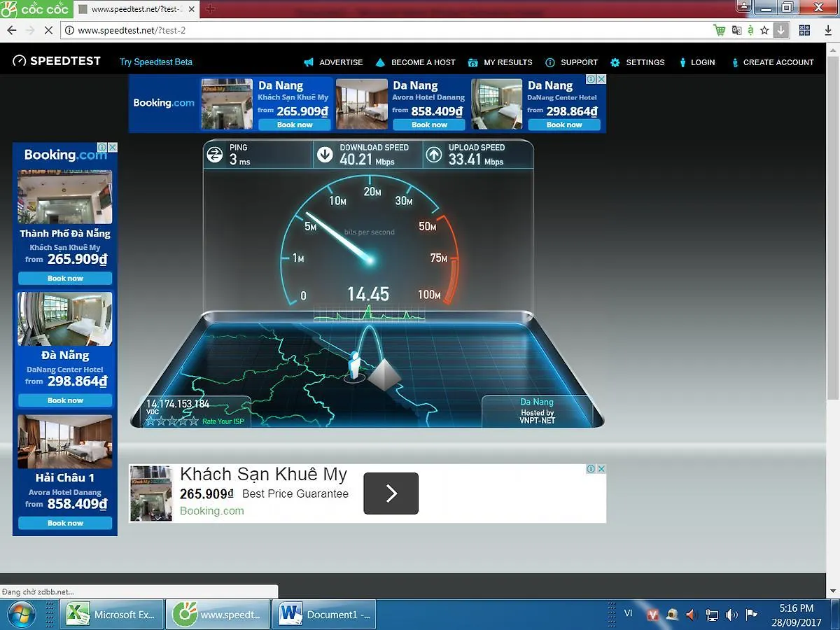Open the volume speaker tray icon
Viewport: 840px width, 630px height.
731,615
